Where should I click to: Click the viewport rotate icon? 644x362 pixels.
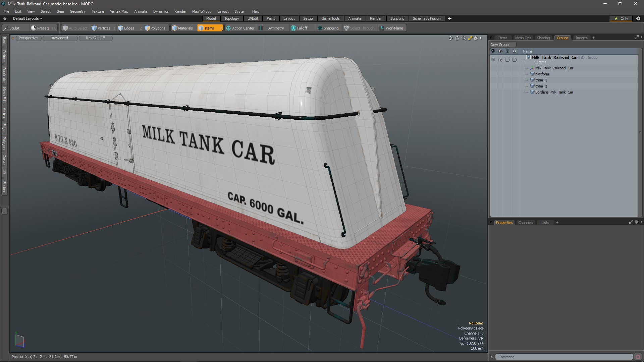[x=457, y=38]
